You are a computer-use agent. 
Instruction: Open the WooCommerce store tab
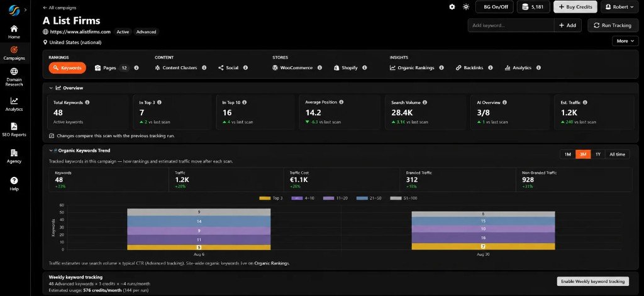tap(292, 68)
